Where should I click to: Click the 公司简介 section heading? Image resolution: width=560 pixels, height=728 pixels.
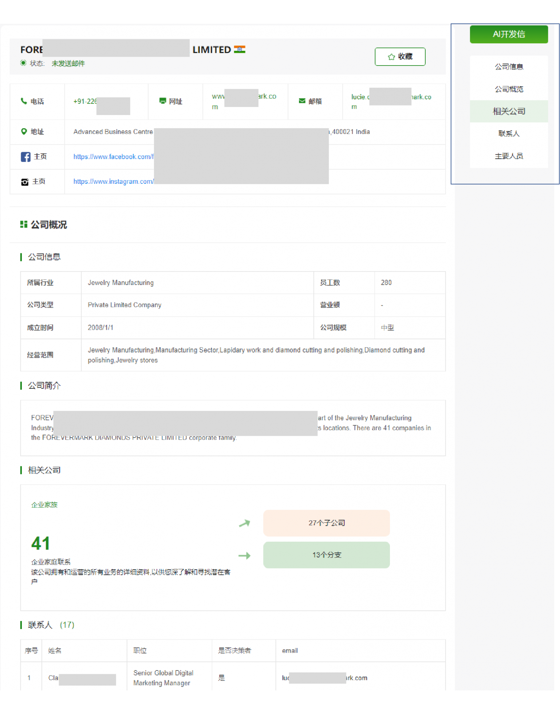[x=44, y=385]
